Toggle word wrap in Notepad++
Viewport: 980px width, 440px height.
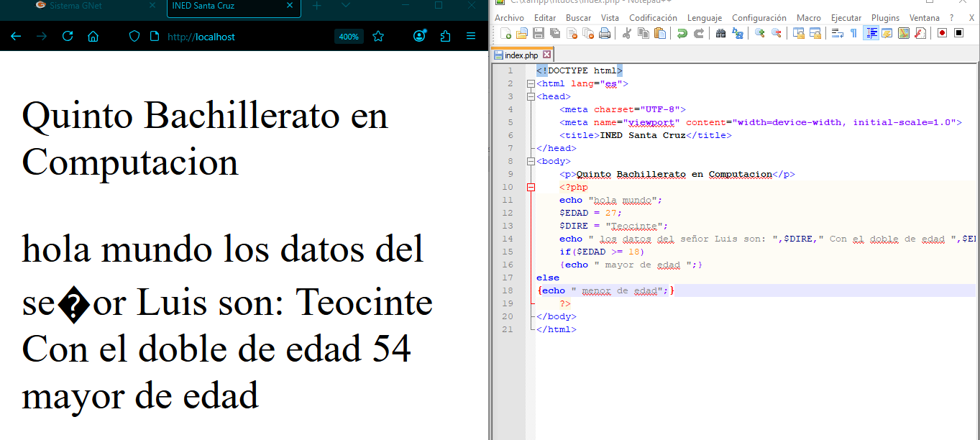(x=837, y=33)
